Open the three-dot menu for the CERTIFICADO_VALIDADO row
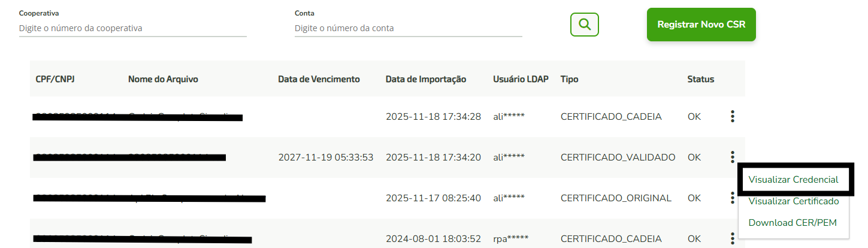The height and width of the screenshot is (248, 868). coord(732,157)
